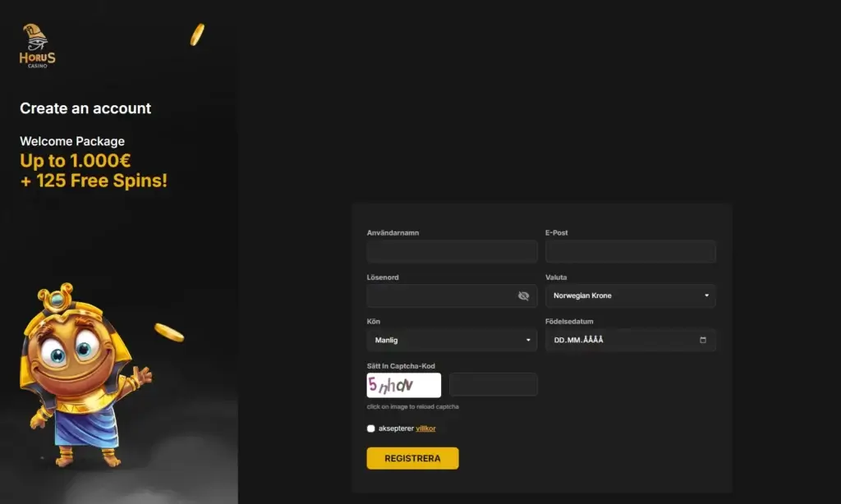Click the 'Create an account' heading
The height and width of the screenshot is (504, 841).
85,108
